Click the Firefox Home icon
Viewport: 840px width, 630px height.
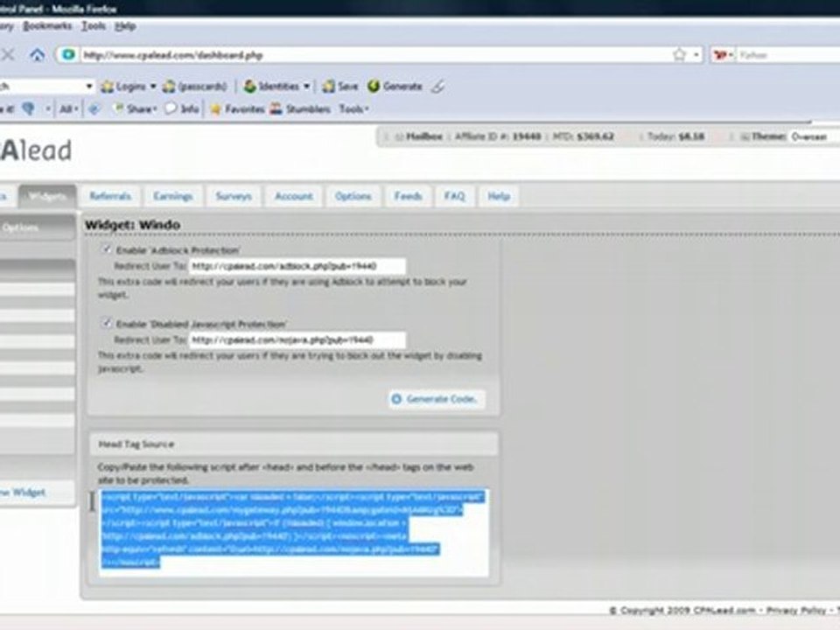(37, 54)
